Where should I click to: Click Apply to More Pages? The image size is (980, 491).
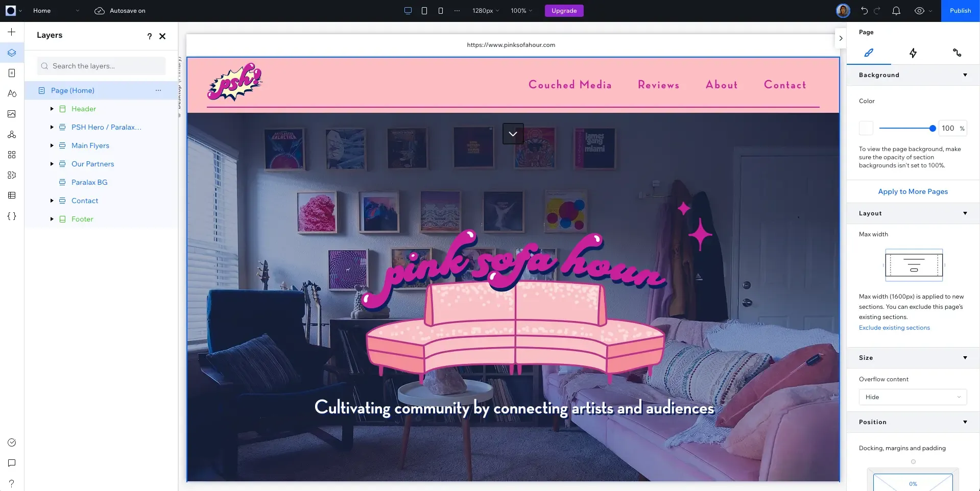point(913,191)
